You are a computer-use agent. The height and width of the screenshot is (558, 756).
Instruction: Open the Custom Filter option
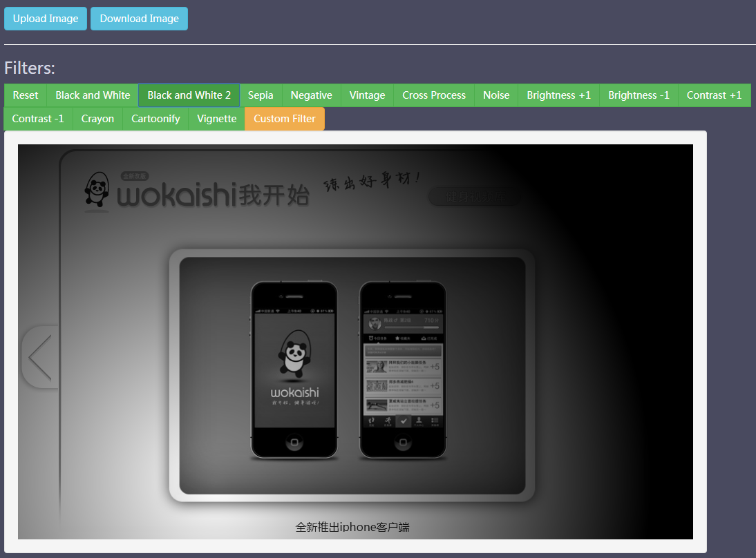coord(285,119)
